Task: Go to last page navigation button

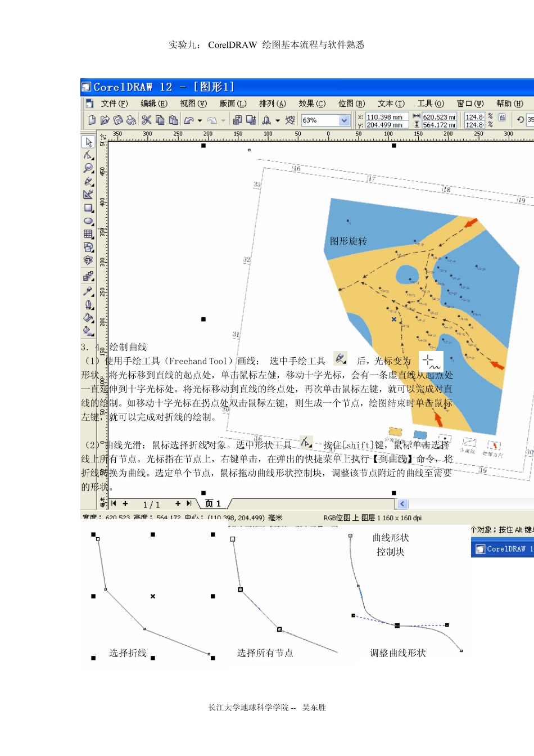Action: click(189, 504)
